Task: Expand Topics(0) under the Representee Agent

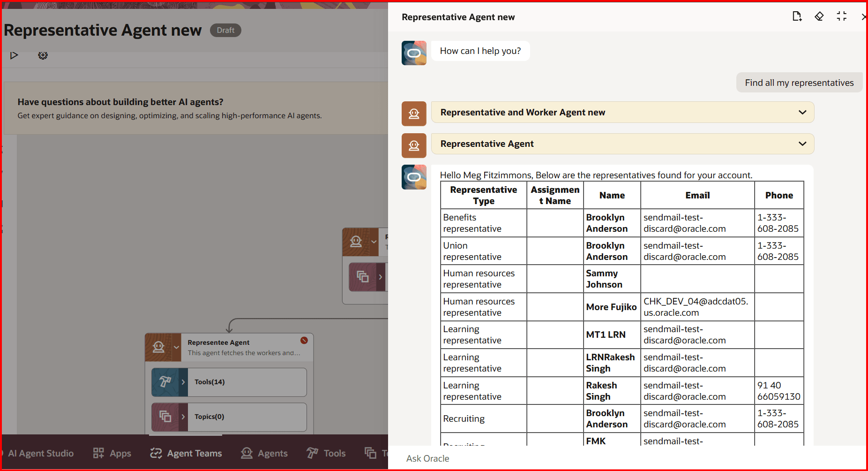Action: 183,417
